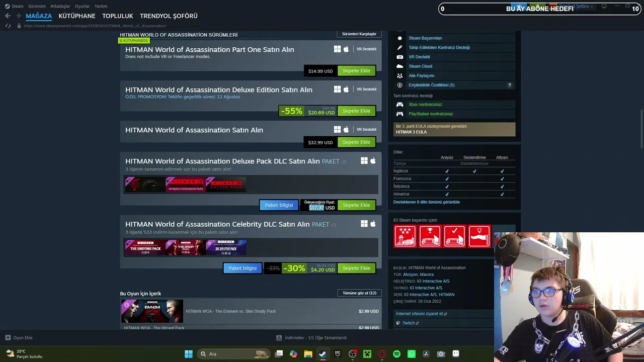This screenshot has height=362, width=644.
Task: Switch to the MAĞAZA tab
Action: pyautogui.click(x=39, y=16)
